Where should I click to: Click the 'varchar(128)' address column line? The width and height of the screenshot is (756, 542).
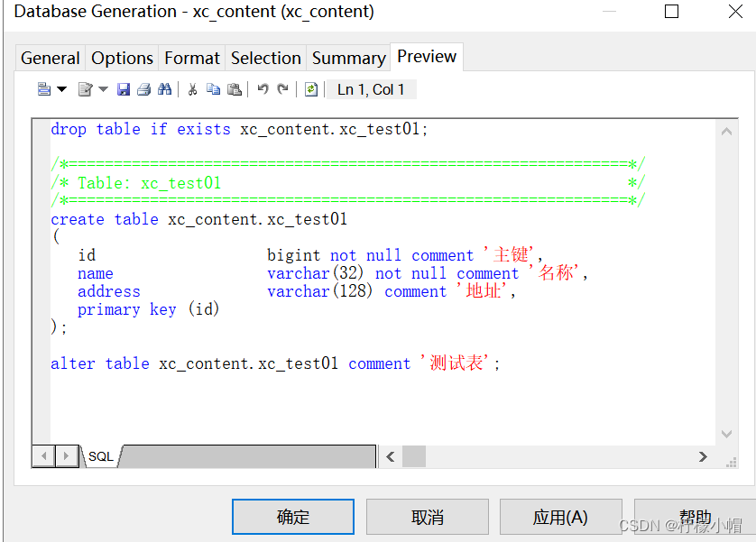[x=297, y=291]
